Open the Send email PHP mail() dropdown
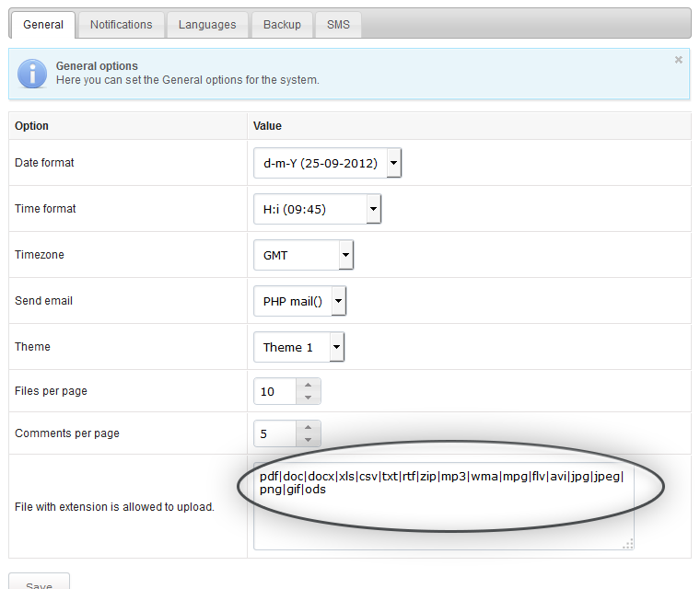The height and width of the screenshot is (589, 700). pyautogui.click(x=299, y=301)
